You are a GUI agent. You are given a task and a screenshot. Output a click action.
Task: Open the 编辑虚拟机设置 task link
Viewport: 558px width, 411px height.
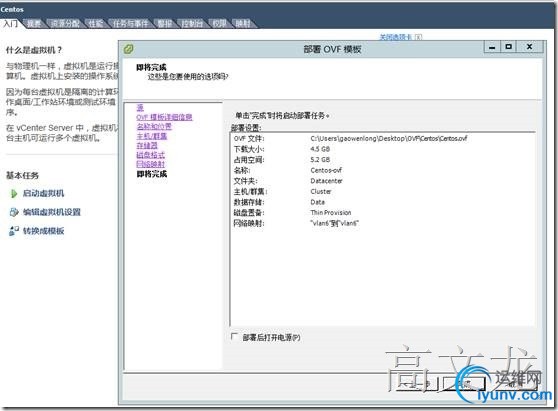coord(52,212)
